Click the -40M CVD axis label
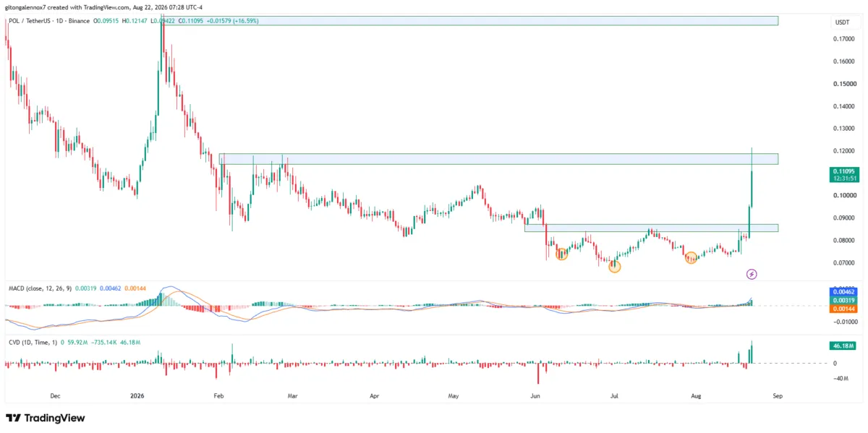Screen dimensions: 868x433 [x=842, y=379]
